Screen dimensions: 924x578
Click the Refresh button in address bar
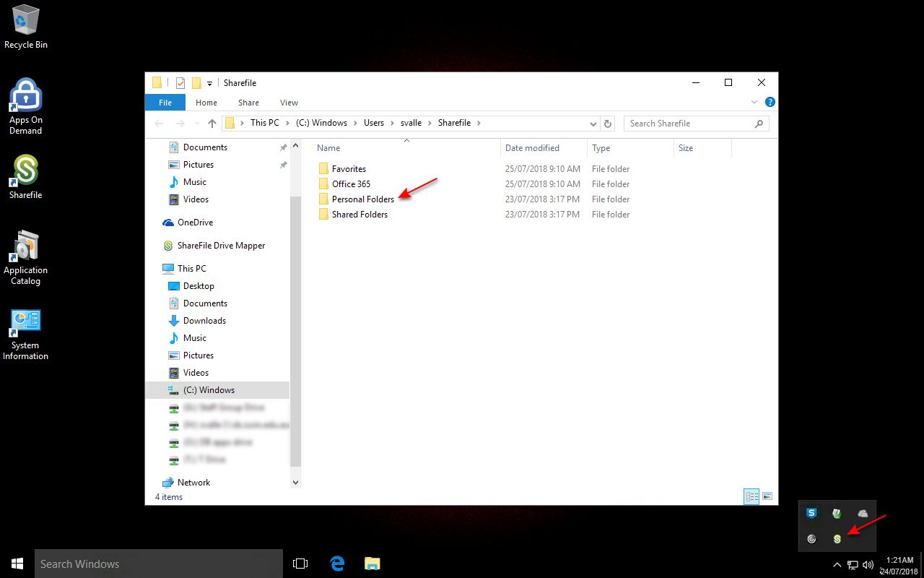coord(608,124)
